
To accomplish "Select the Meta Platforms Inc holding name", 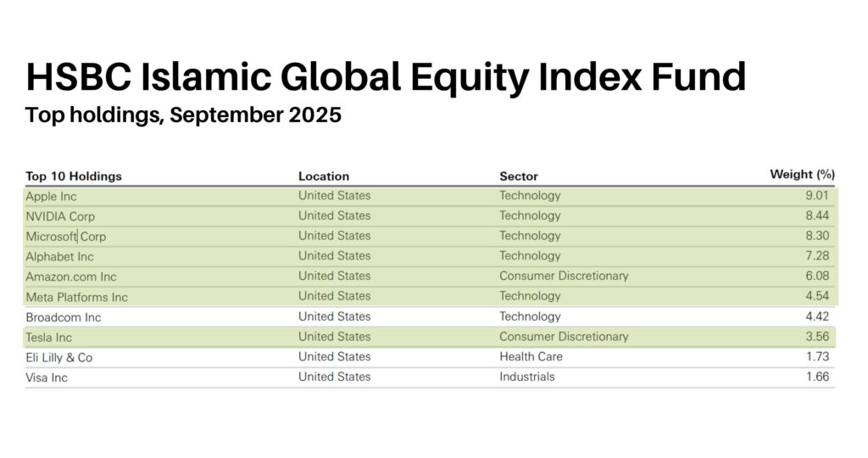I will [x=77, y=297].
